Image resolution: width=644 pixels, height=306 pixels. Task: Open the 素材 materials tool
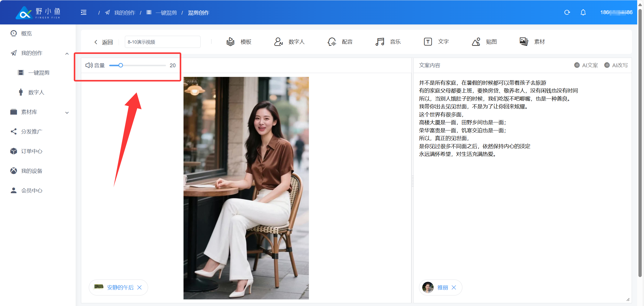click(532, 42)
